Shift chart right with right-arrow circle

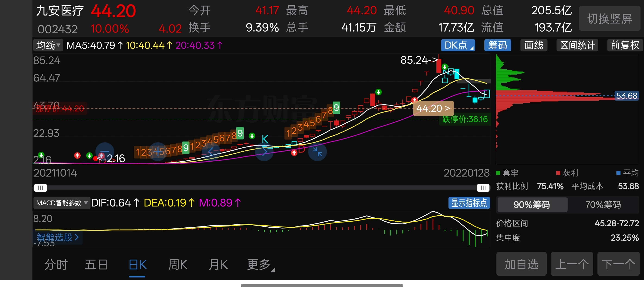coord(264,152)
